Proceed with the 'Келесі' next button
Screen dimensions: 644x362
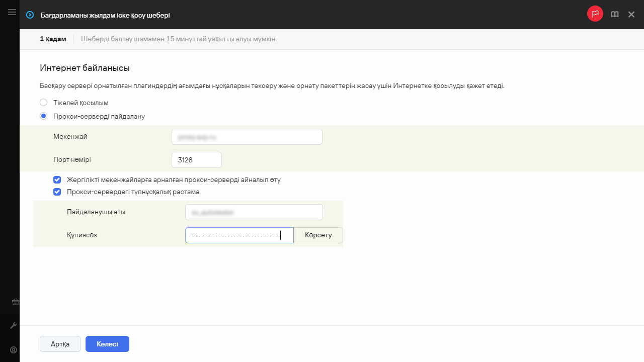tap(107, 344)
